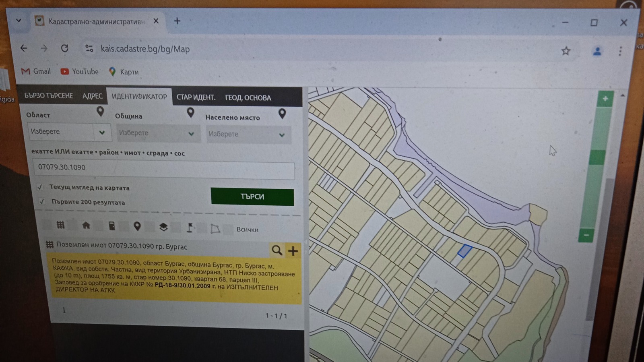644x362 pixels.
Task: Click the identifier input field with 07079.30.1090
Action: [163, 168]
